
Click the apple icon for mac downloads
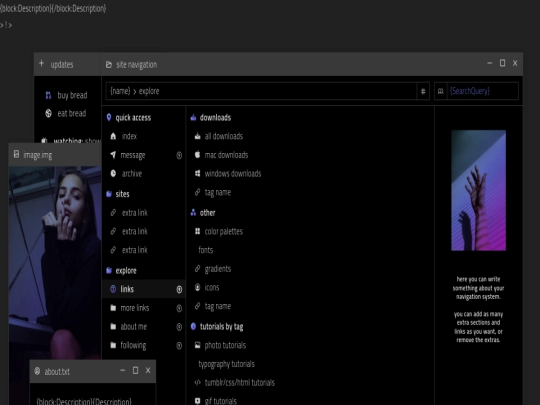197,155
